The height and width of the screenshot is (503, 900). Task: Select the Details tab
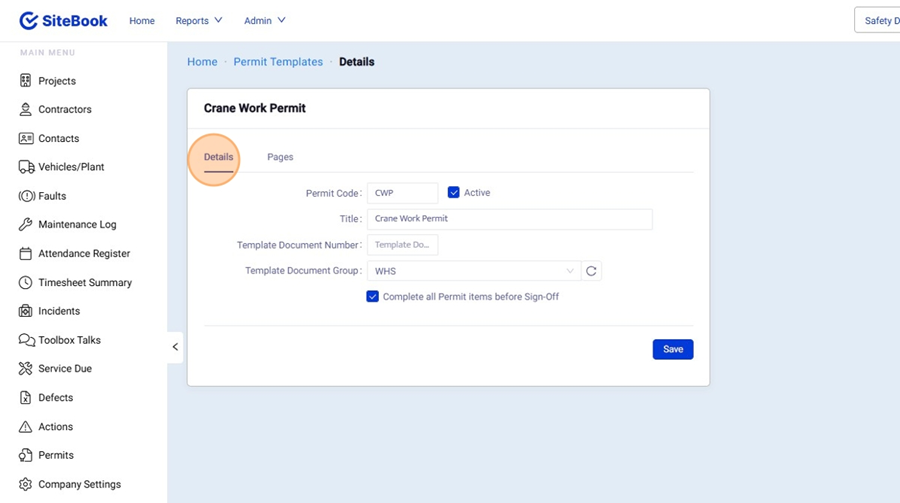tap(218, 157)
